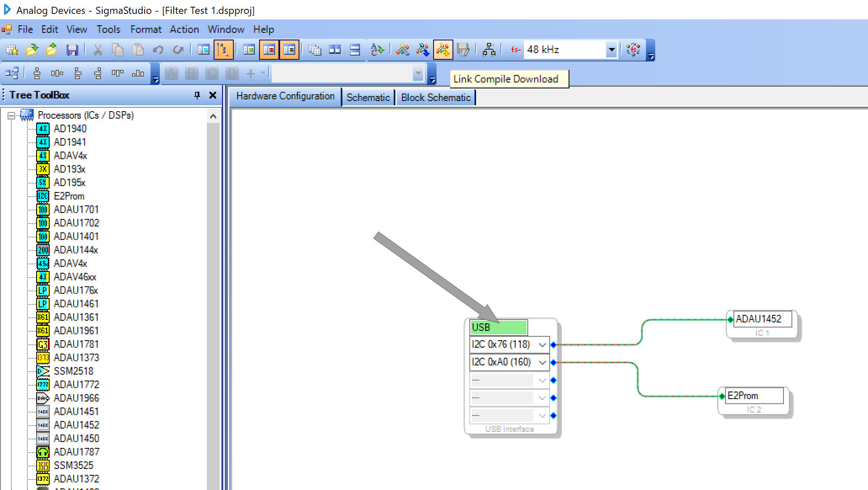
Task: Toggle the blue toolbox pane display button
Action: pyautogui.click(x=204, y=50)
